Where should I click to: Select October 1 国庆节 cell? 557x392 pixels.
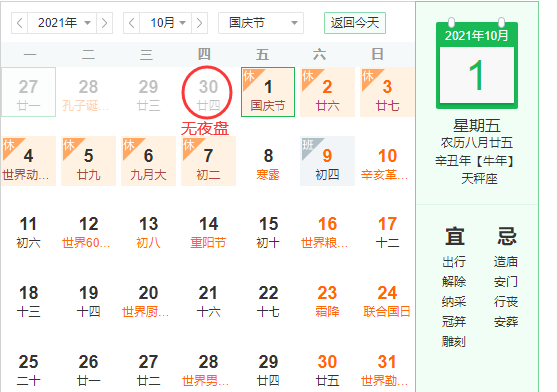[268, 92]
